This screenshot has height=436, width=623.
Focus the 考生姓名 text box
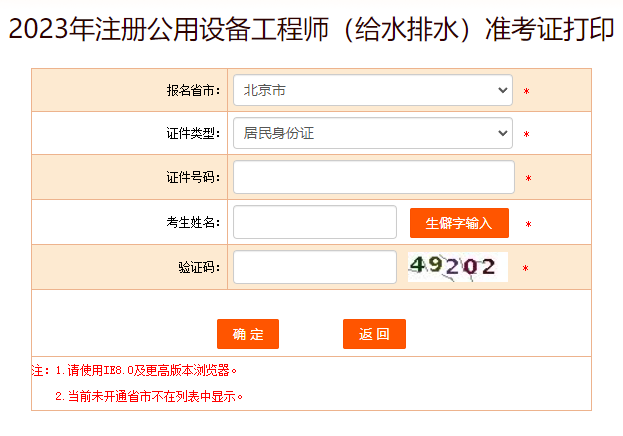[x=315, y=222]
